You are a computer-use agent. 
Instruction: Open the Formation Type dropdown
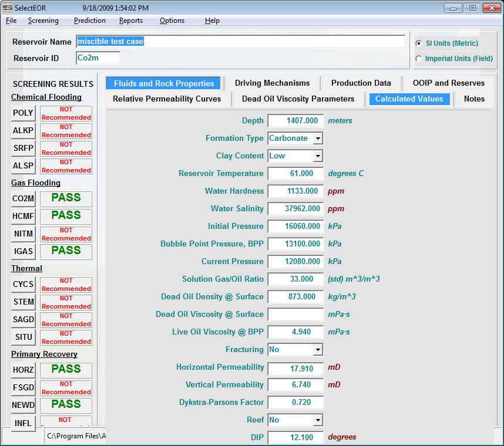click(318, 138)
